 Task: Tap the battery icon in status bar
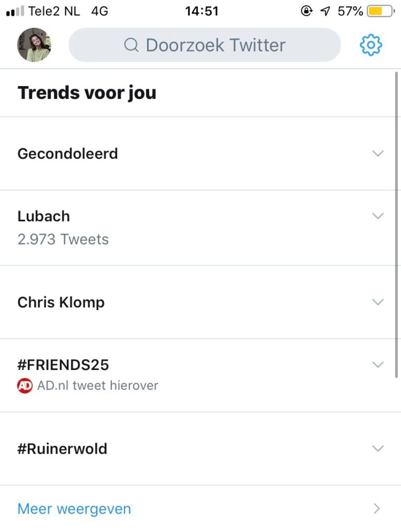tap(381, 11)
